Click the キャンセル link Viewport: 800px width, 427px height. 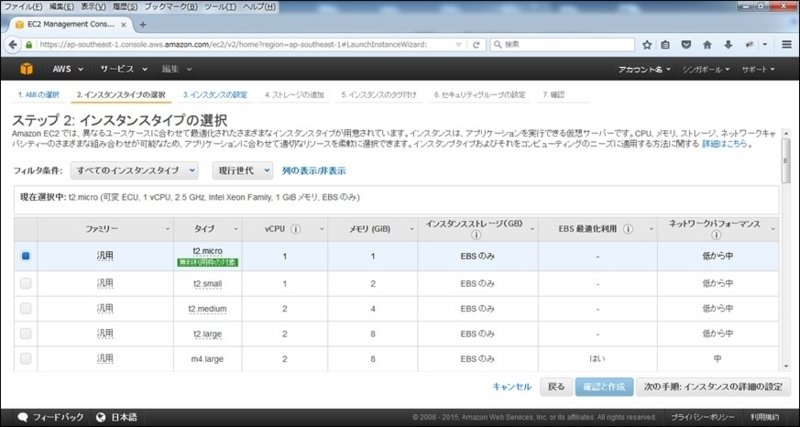511,386
